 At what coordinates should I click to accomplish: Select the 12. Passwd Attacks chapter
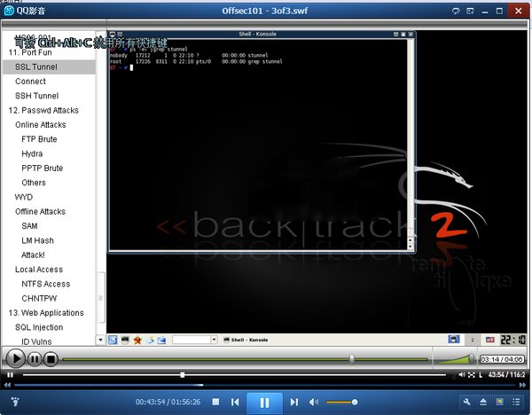click(43, 111)
